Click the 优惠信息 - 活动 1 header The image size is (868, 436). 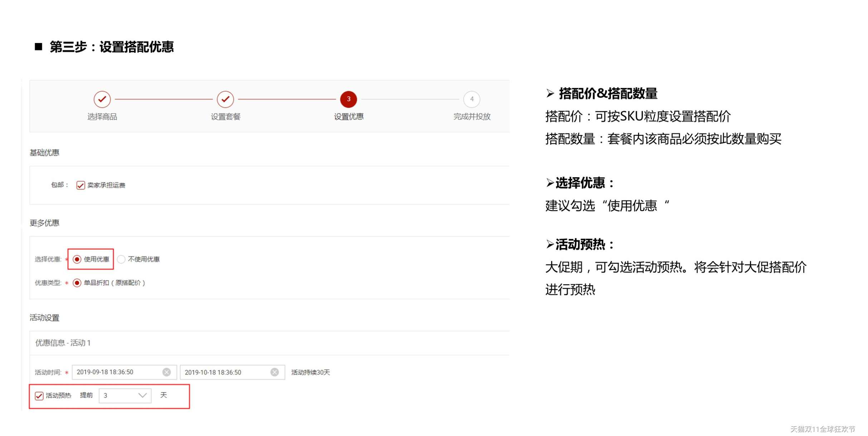click(63, 343)
